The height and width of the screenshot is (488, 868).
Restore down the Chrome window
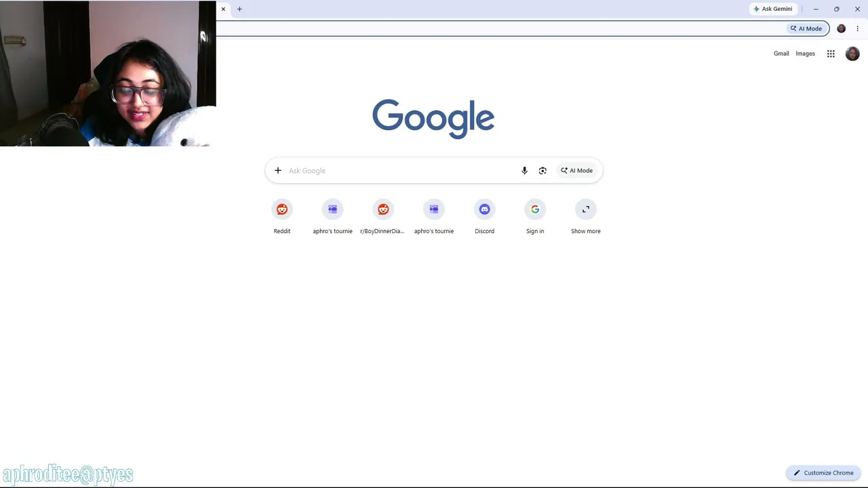837,9
